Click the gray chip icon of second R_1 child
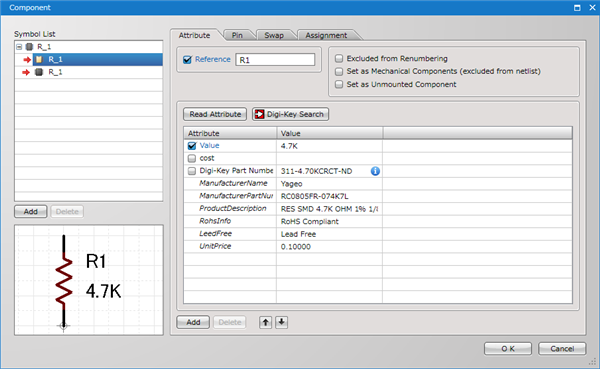Viewport: 600px width, 369px height. click(x=39, y=72)
